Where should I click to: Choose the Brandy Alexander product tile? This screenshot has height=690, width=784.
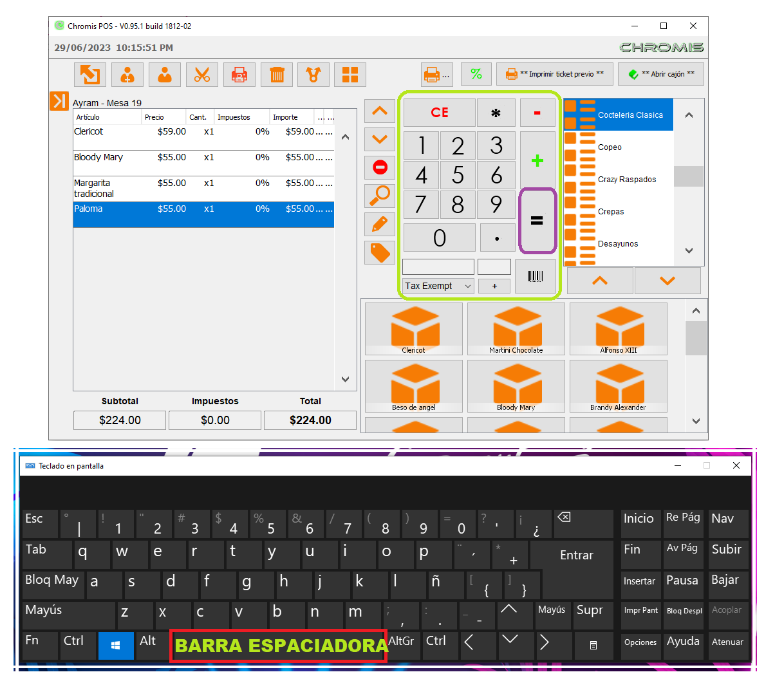pyautogui.click(x=619, y=386)
